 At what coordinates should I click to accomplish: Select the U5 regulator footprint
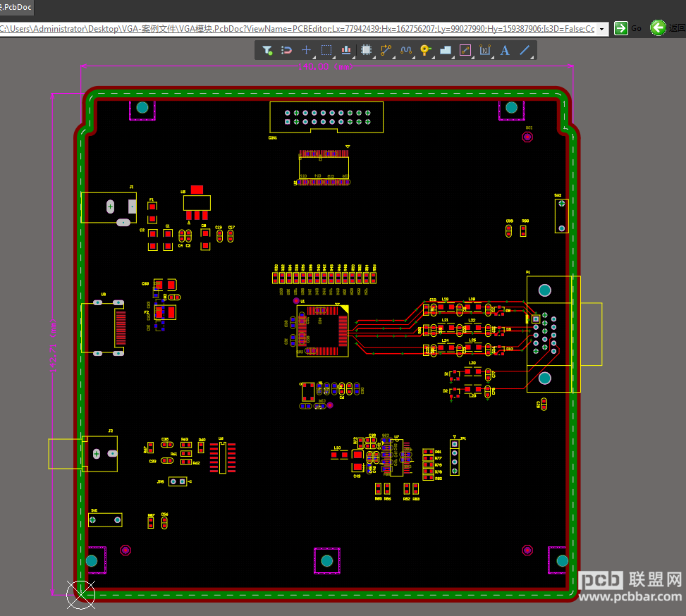[197, 202]
